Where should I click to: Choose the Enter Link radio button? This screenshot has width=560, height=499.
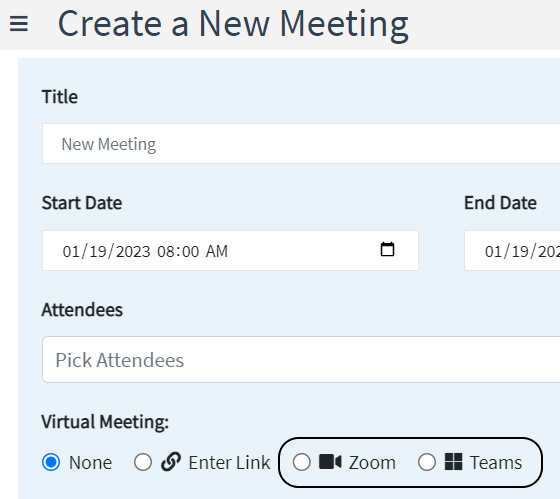pyautogui.click(x=143, y=462)
